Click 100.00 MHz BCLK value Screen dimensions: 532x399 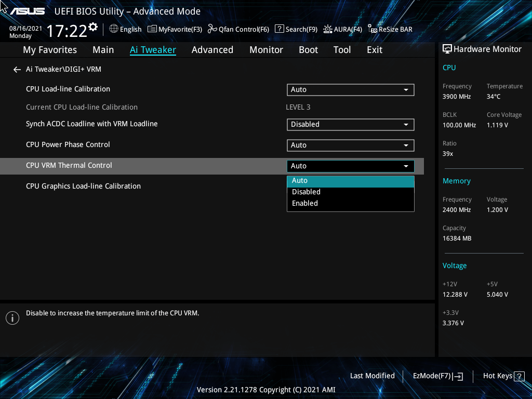[x=459, y=125]
